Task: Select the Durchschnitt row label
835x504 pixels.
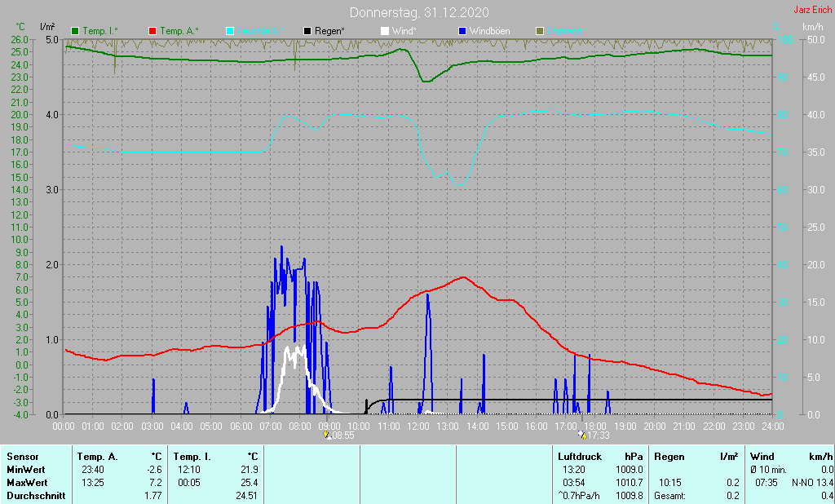Action: coord(36,496)
